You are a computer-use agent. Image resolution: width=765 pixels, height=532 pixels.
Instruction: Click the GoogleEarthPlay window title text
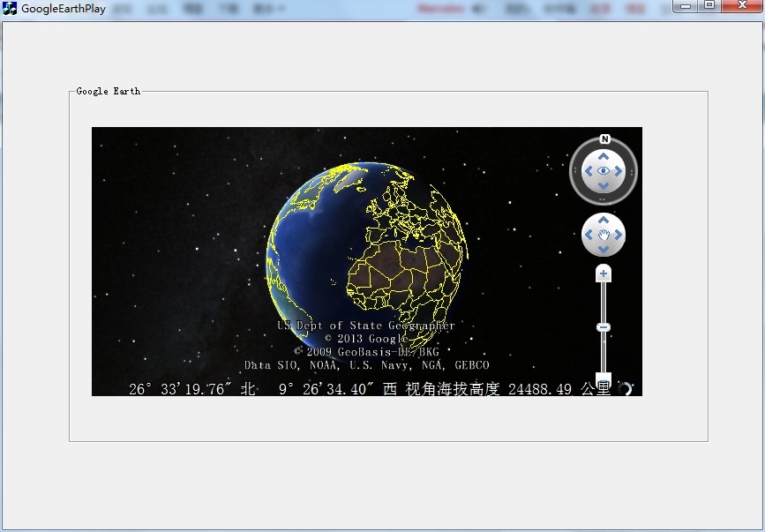pyautogui.click(x=64, y=8)
